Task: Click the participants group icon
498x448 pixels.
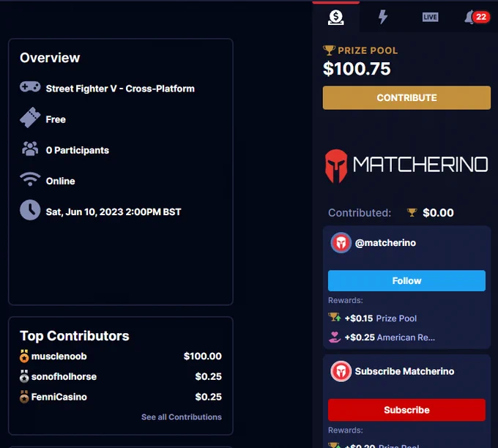Action: (x=30, y=149)
